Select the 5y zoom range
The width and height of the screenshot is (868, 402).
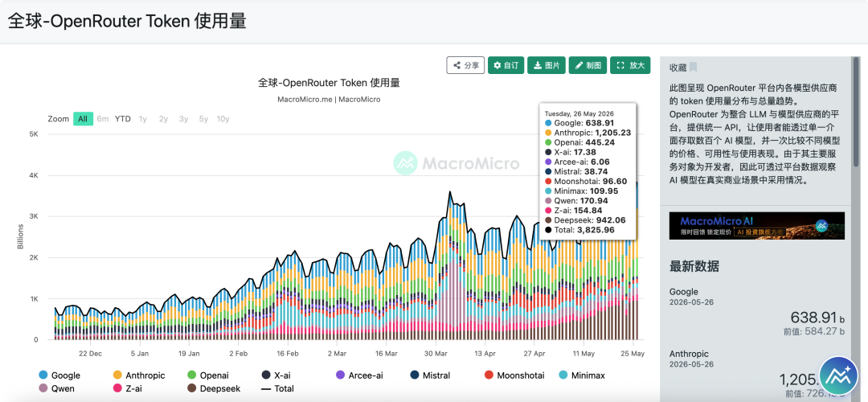click(x=203, y=118)
